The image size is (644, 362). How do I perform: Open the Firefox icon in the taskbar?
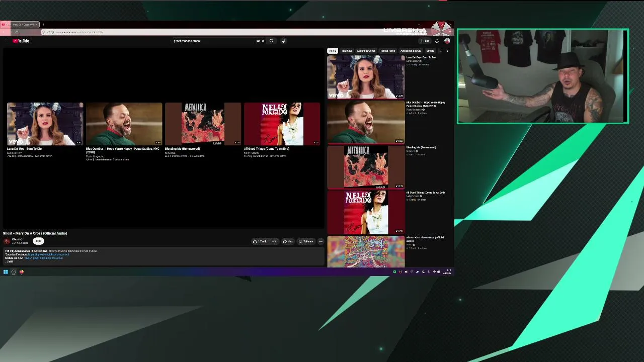tap(22, 272)
